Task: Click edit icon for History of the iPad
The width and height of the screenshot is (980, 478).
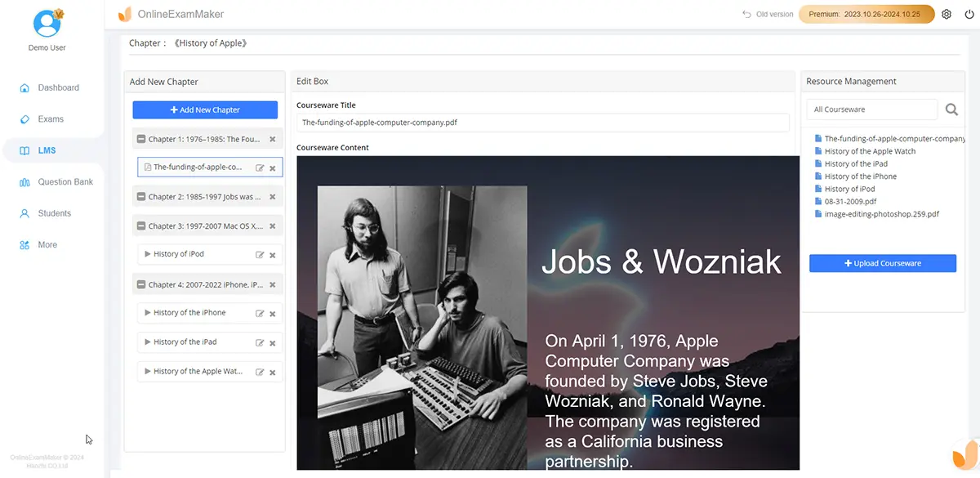Action: click(260, 343)
